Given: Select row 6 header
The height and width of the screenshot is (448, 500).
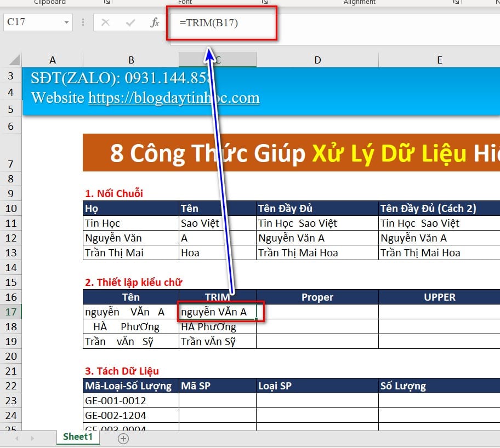Looking at the screenshot, I should pyautogui.click(x=11, y=126).
